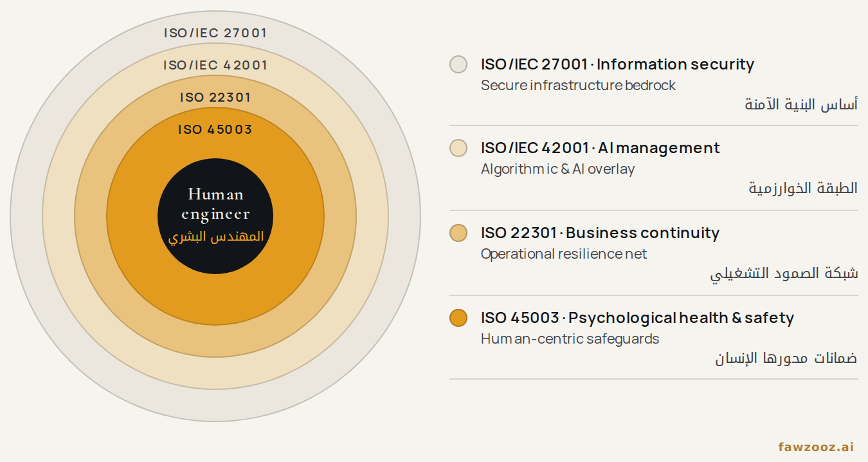Viewport: 868px width, 462px height.
Task: Select the 'Algorithmic & AI overlay' subtitle
Action: click(557, 169)
